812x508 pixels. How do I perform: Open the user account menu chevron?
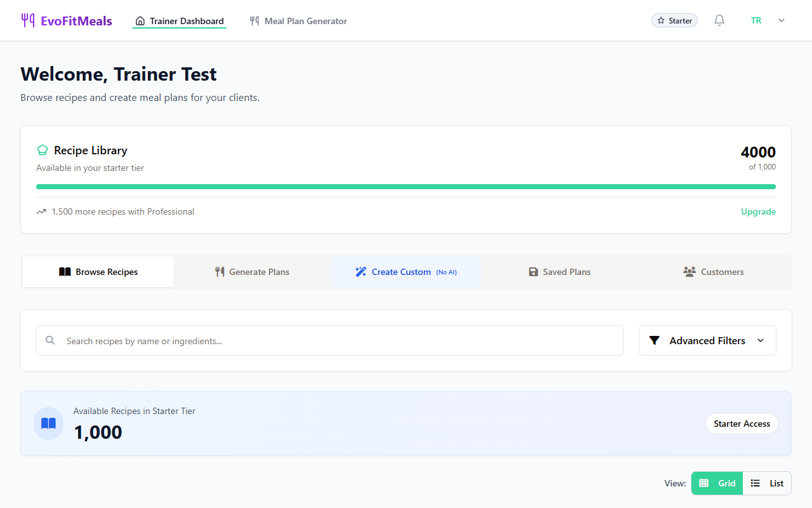click(x=782, y=20)
